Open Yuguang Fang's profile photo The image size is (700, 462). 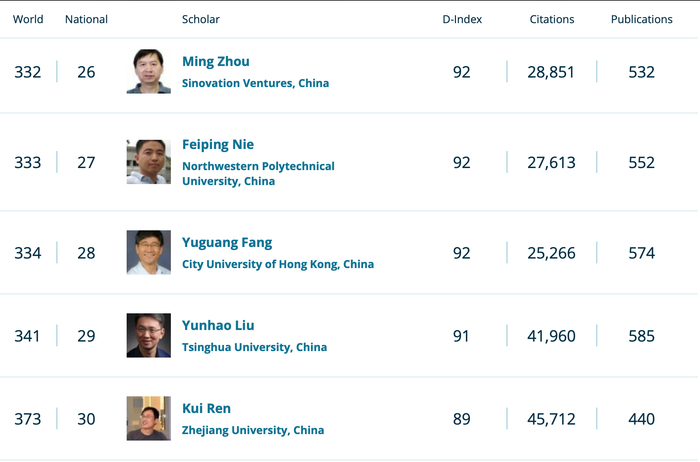click(x=148, y=253)
